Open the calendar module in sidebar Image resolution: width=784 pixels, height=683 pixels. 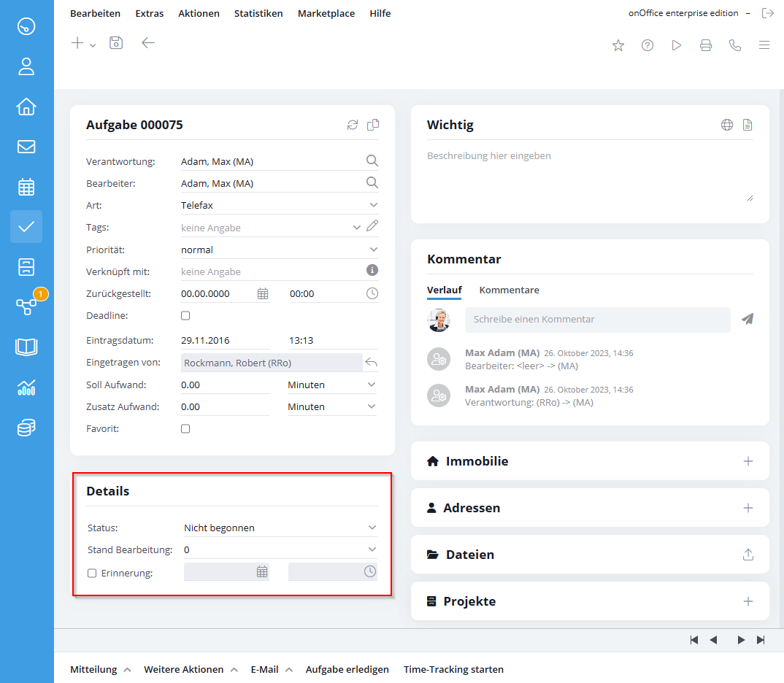pyautogui.click(x=26, y=187)
